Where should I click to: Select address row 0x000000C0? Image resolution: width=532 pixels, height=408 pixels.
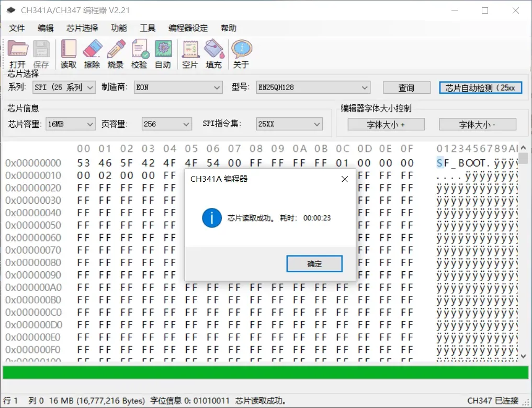(x=33, y=313)
